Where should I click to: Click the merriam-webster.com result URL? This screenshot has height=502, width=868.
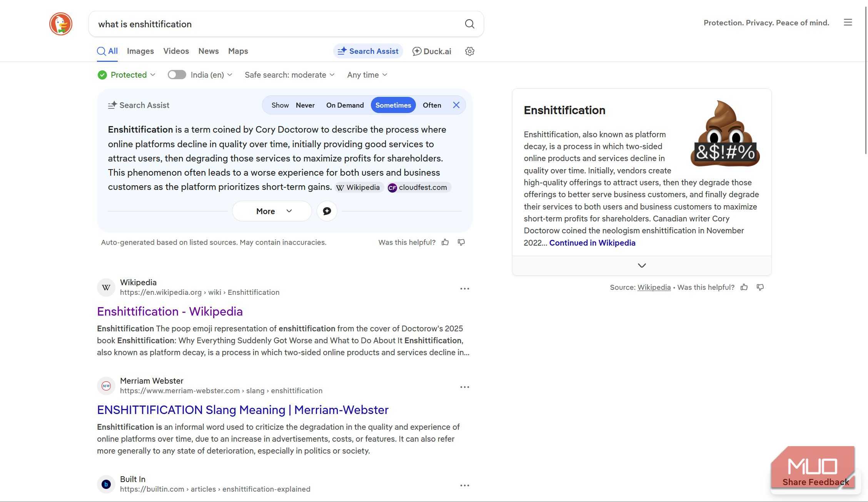[221, 391]
